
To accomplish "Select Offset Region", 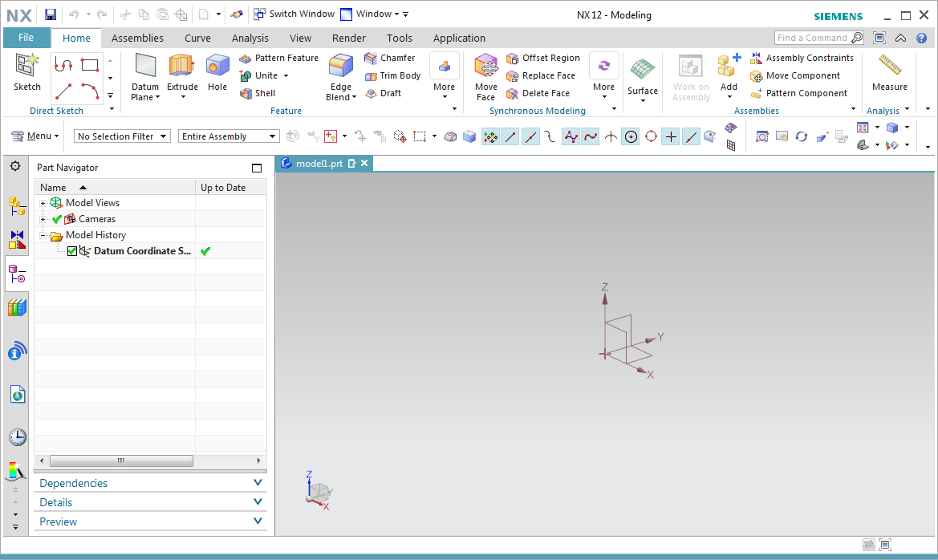I will click(x=543, y=58).
